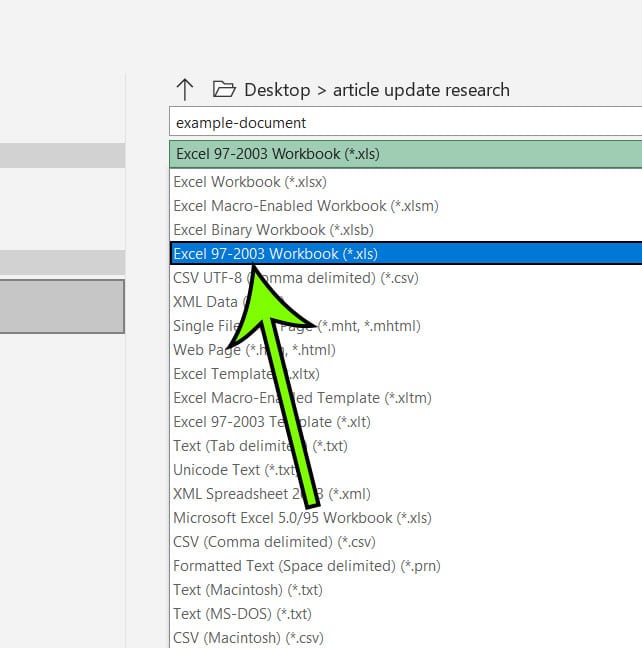Select Text (Tab delimited) (*.txt)

click(406, 446)
